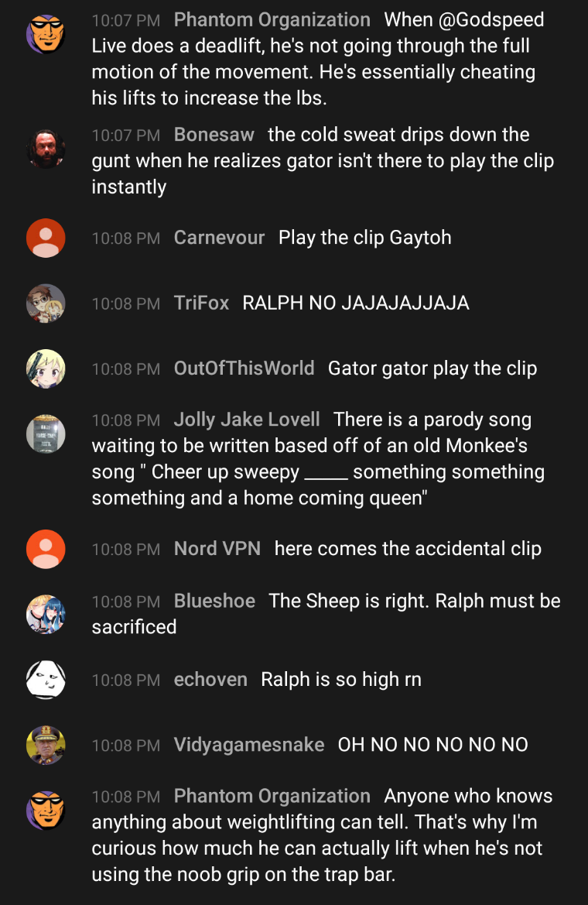Open Jolly Jake Lovell's avatar
Screen dimensions: 588x905
coord(46,434)
